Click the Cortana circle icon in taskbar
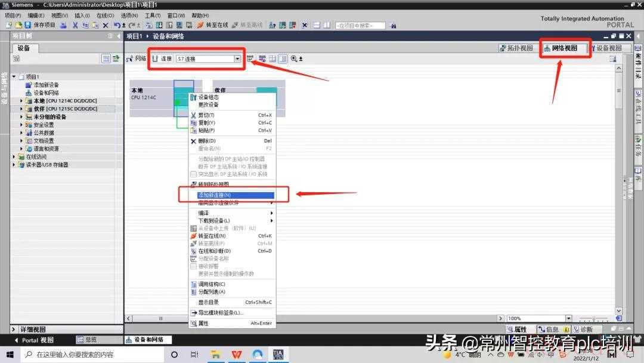The image size is (644, 363). 174,355
